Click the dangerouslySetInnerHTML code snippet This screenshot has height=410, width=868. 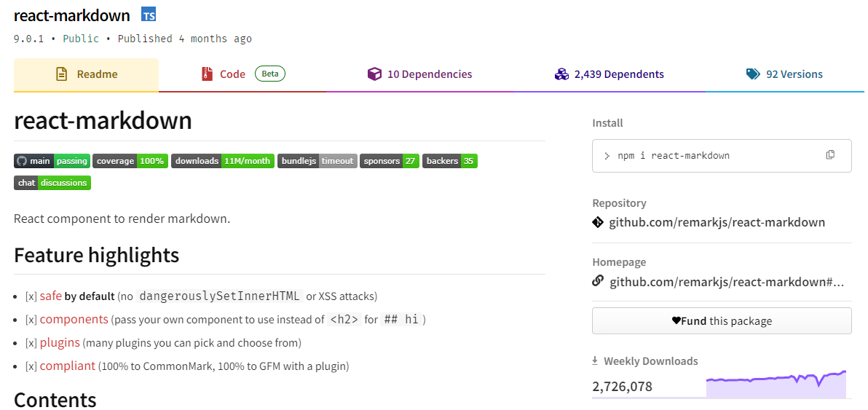coord(220,296)
